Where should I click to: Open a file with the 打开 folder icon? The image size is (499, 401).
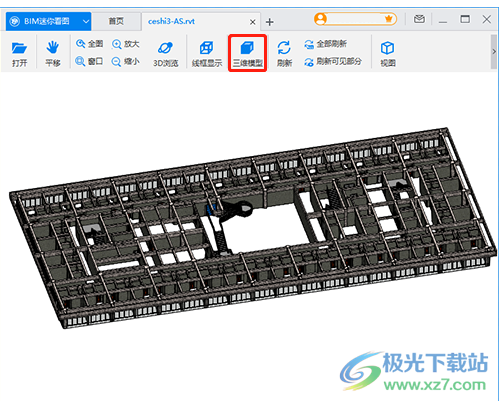[19, 53]
